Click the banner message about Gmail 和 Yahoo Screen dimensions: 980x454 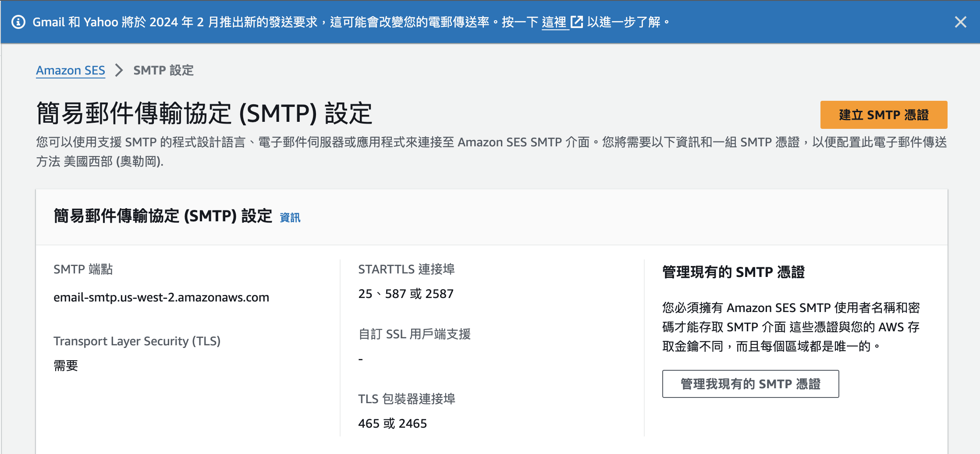coord(351,22)
